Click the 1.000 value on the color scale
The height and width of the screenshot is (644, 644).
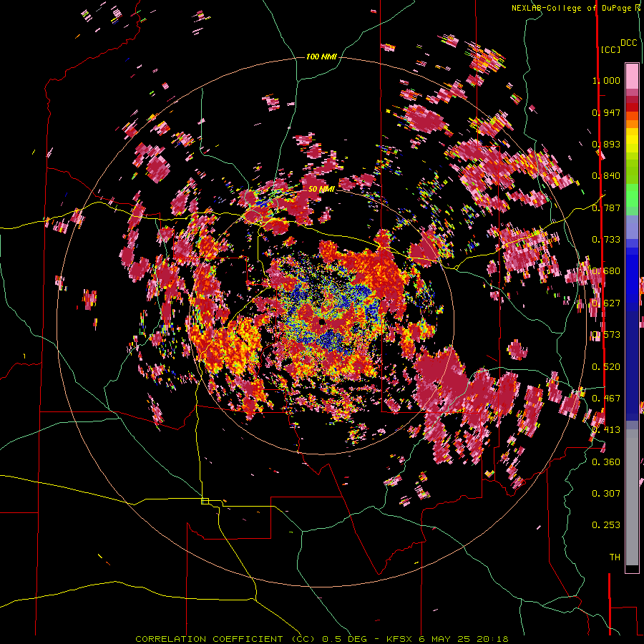coord(606,80)
